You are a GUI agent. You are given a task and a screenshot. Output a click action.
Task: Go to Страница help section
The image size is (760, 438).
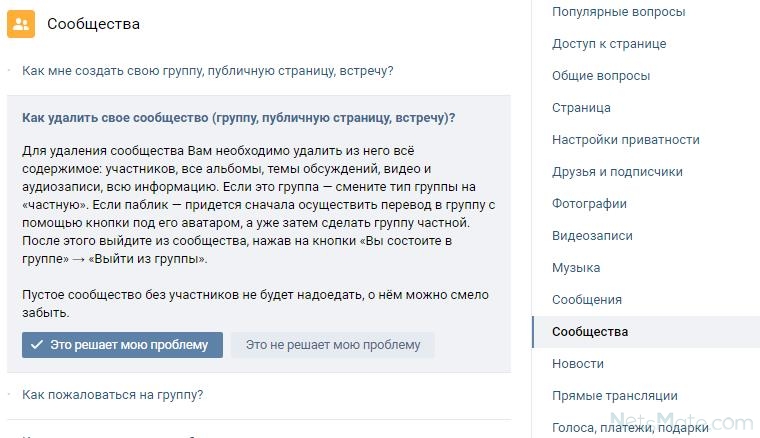coord(581,108)
